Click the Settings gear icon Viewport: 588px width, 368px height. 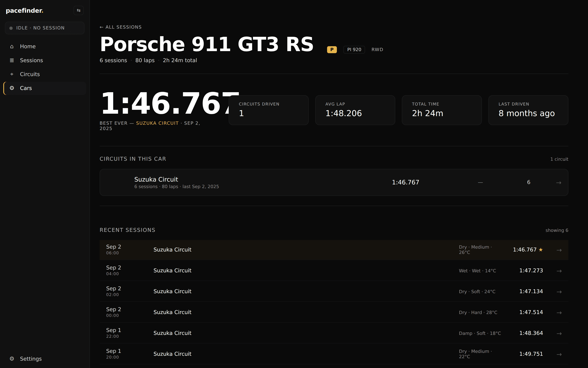click(x=12, y=359)
